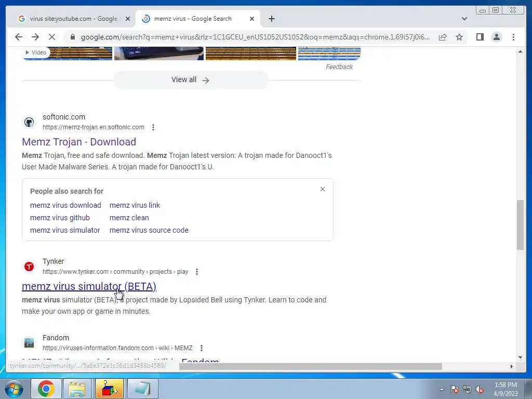Open Tynker result options three dots
532x399 pixels.
pyautogui.click(x=197, y=272)
